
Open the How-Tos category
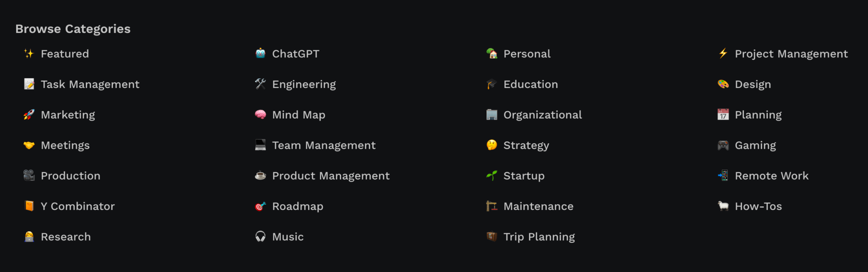pos(758,206)
